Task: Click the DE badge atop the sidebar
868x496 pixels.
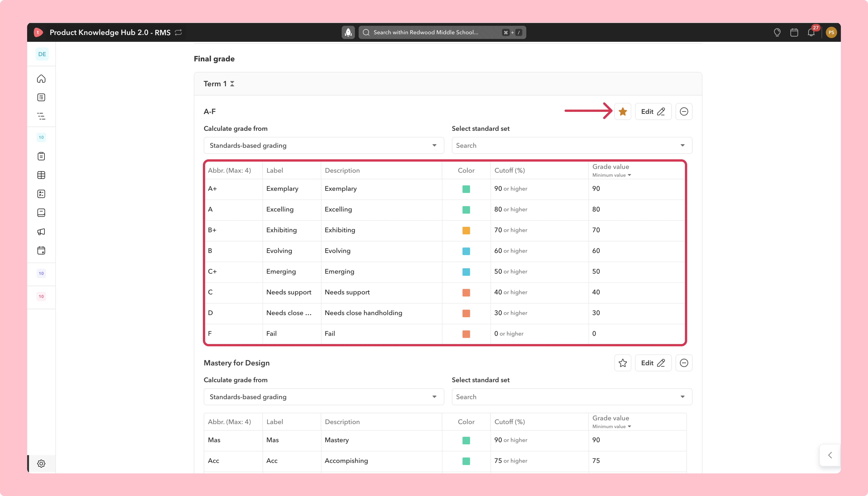Action: tap(42, 54)
